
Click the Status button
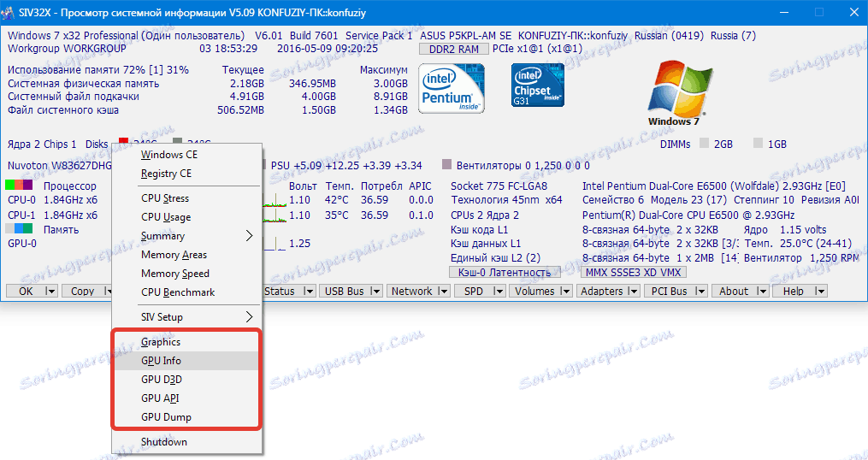point(280,292)
